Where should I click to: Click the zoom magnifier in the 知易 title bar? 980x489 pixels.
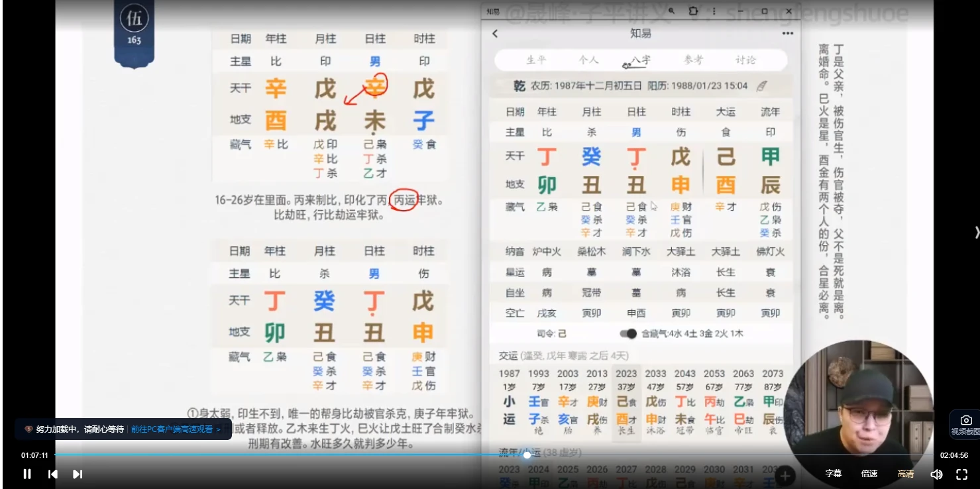coord(672,11)
